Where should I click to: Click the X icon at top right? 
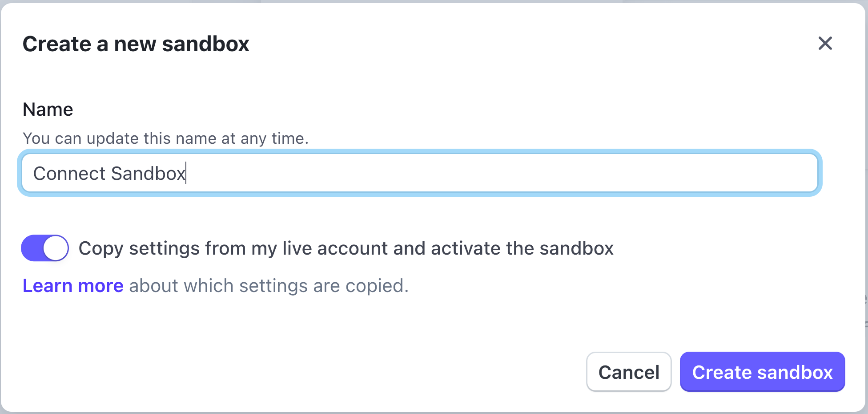pyautogui.click(x=825, y=43)
